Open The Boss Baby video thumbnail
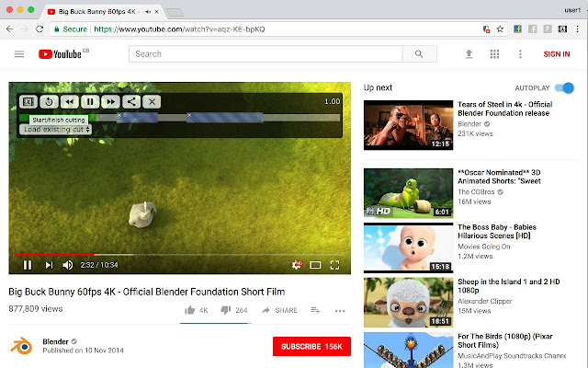Screen dimensions: 588x368 click(x=408, y=247)
